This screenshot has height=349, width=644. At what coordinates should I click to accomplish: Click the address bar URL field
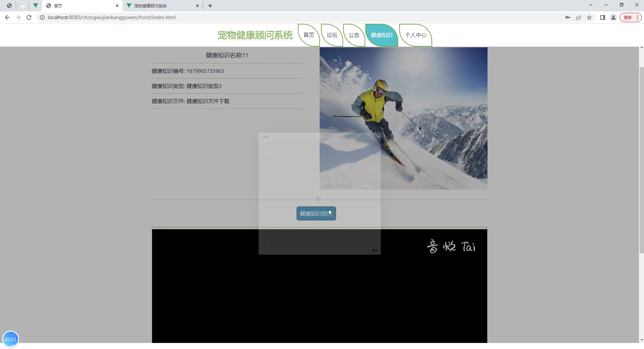click(x=299, y=17)
